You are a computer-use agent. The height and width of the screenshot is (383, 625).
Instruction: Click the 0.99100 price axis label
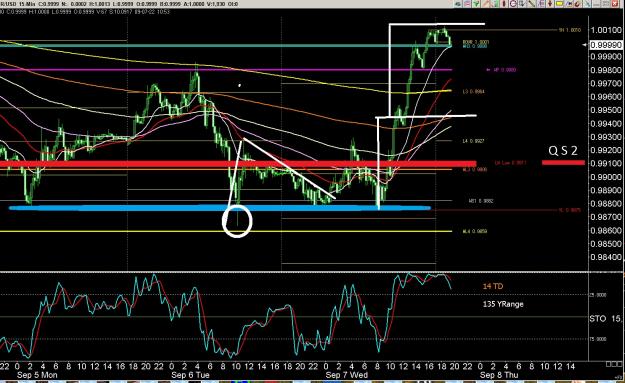[606, 164]
